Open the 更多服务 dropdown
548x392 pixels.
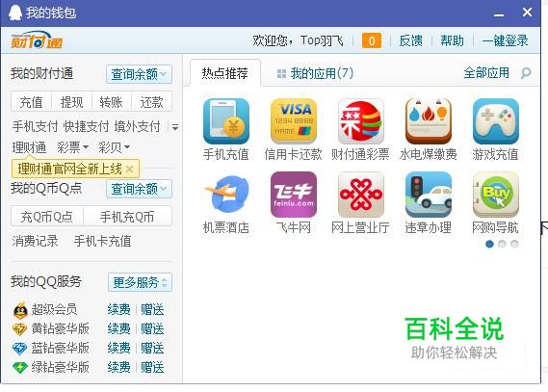coord(140,282)
